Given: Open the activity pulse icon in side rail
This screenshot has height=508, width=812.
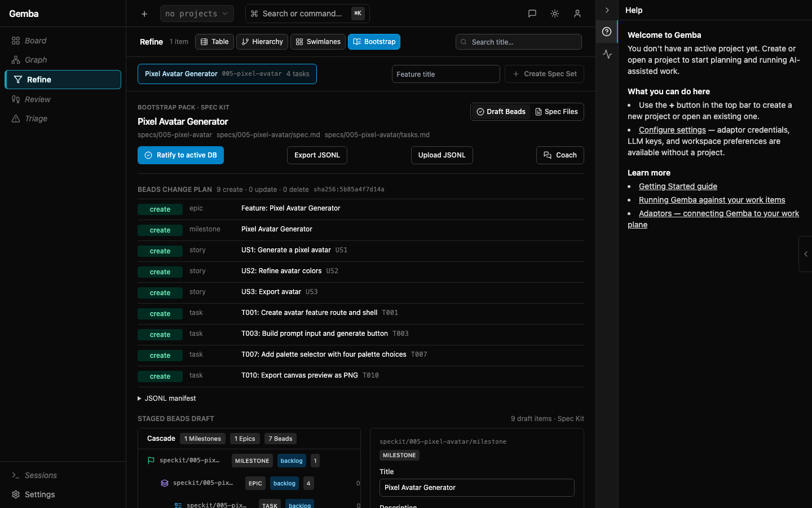Looking at the screenshot, I should pyautogui.click(x=607, y=54).
